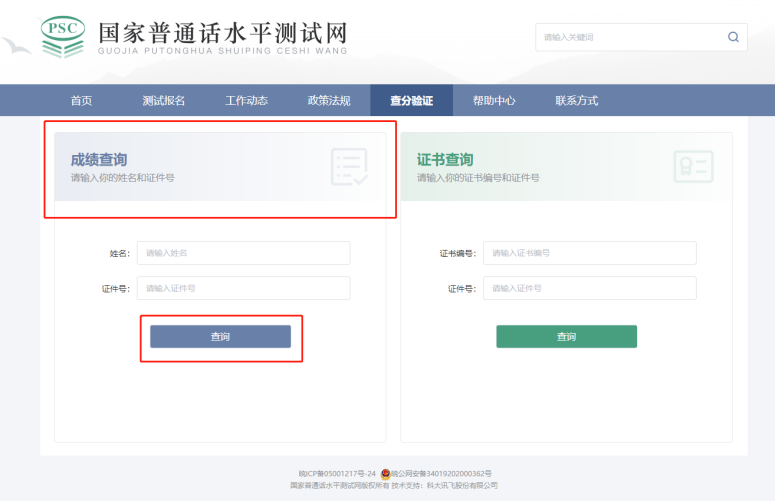Click the 姓名 input field

[244, 253]
